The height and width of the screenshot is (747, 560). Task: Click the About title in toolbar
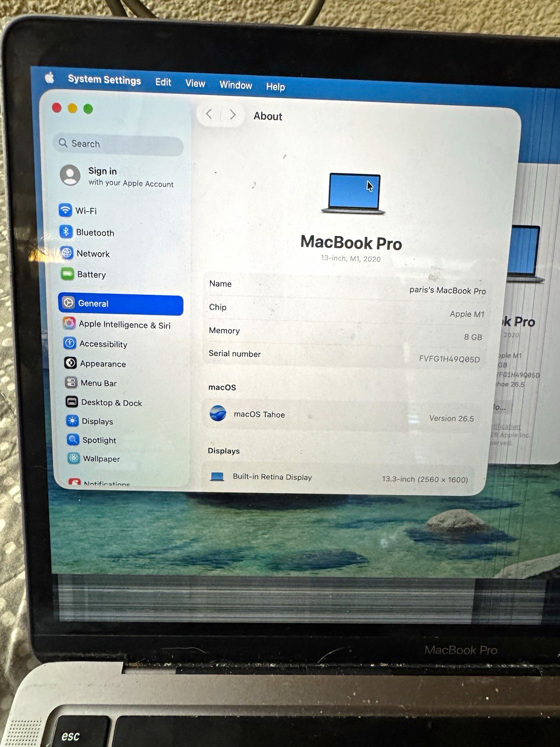tap(268, 116)
